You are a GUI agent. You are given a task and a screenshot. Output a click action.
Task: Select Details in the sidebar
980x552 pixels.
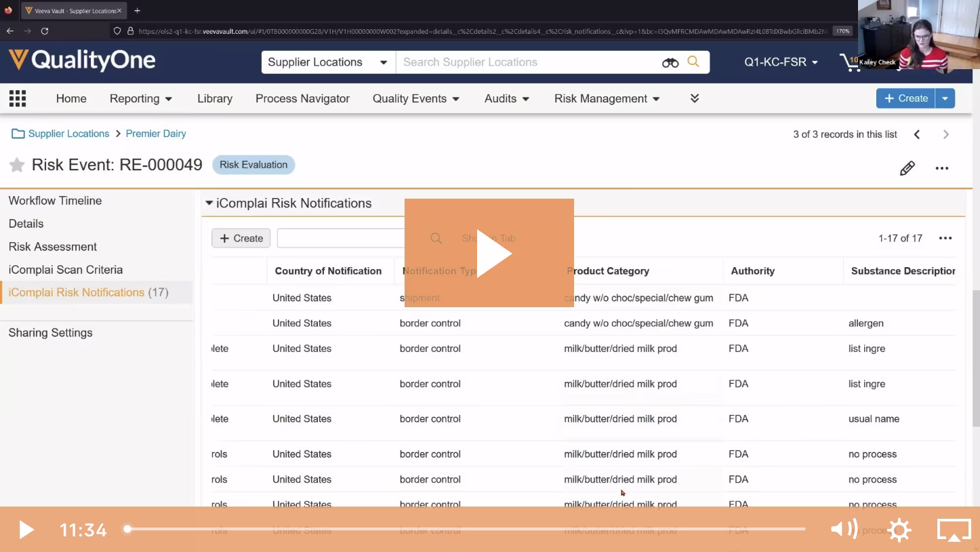pos(26,224)
